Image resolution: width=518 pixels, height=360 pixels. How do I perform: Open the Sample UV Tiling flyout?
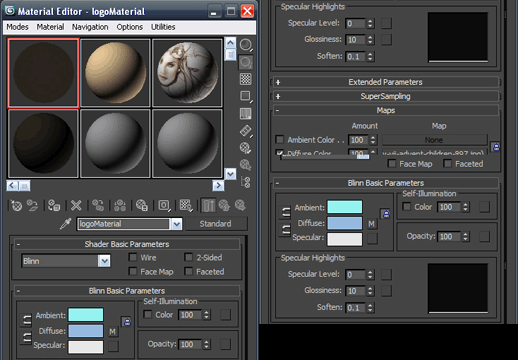coord(246,97)
